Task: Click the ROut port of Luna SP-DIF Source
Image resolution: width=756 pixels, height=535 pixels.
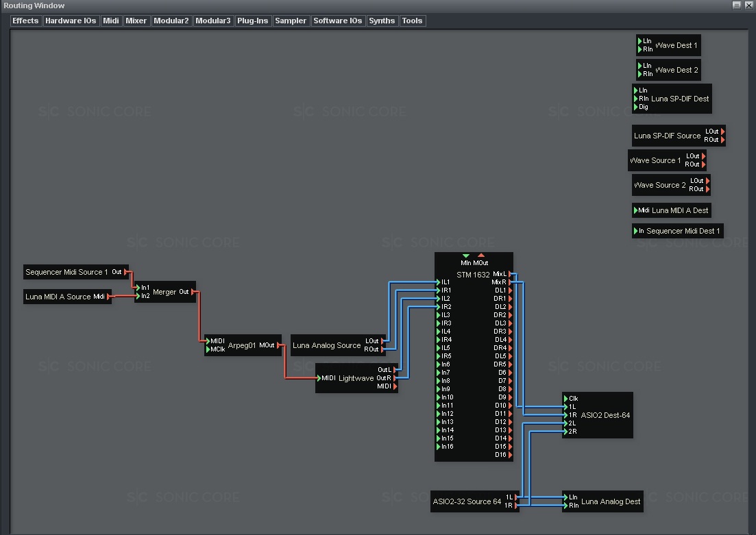Action: 722,139
